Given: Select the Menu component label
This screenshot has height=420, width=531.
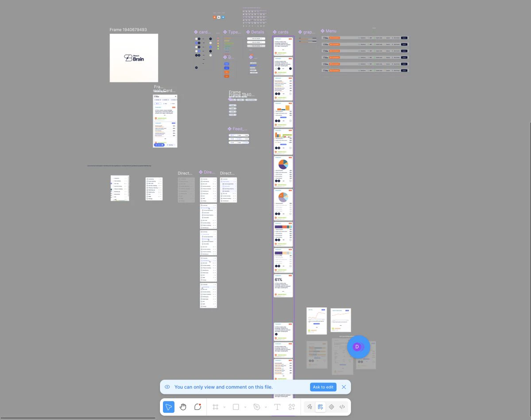Looking at the screenshot, I should [x=329, y=31].
